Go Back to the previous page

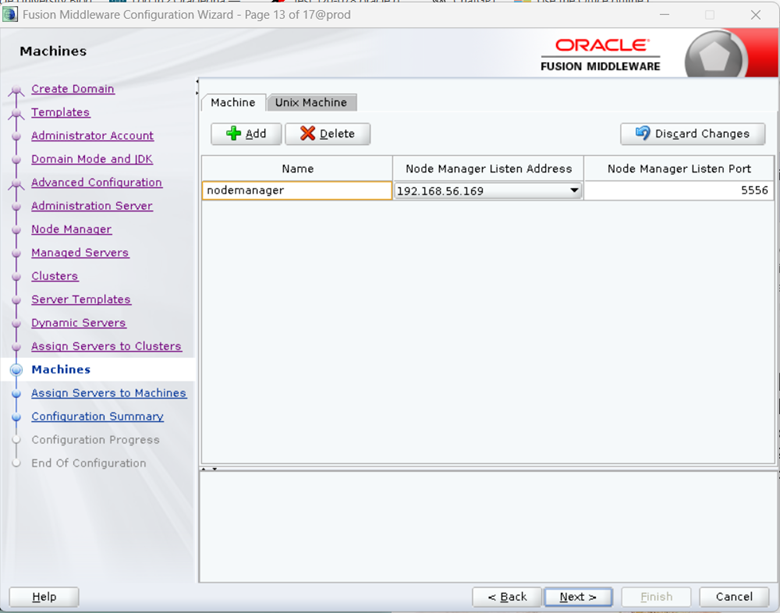(507, 597)
